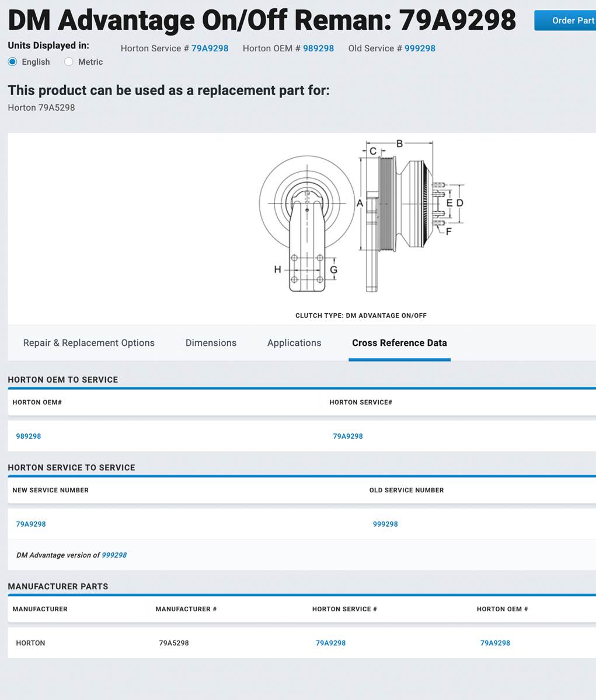
Task: Click 79A9298 under New Service Number
Action: [x=31, y=524]
